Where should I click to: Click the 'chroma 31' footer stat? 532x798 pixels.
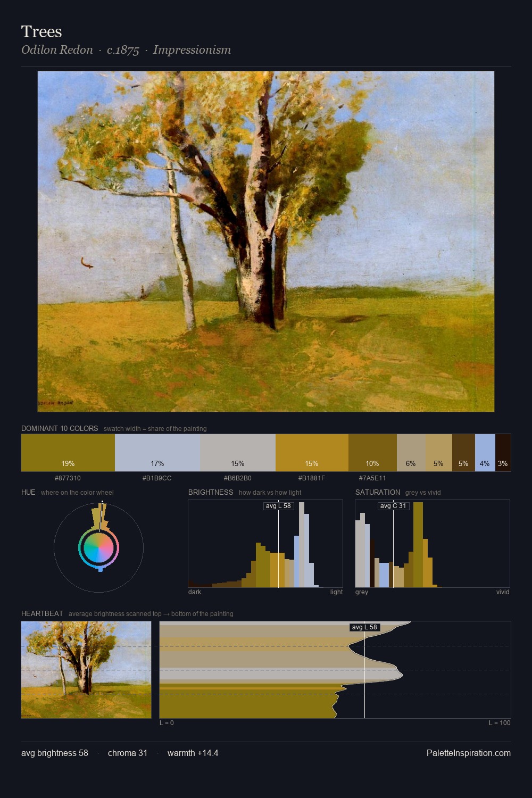click(128, 753)
